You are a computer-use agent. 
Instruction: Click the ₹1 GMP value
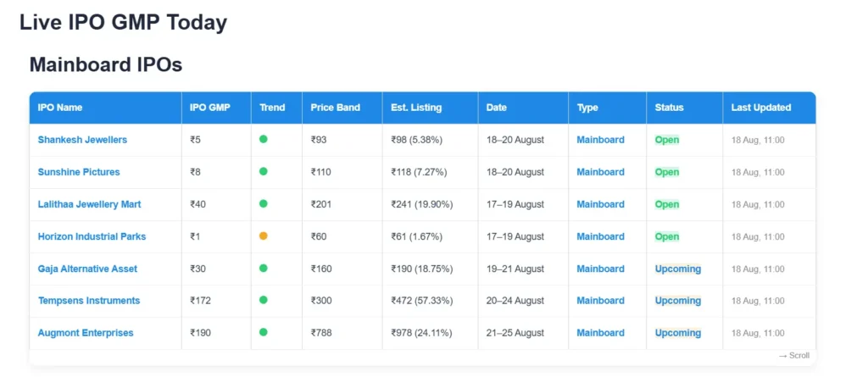[x=195, y=236]
